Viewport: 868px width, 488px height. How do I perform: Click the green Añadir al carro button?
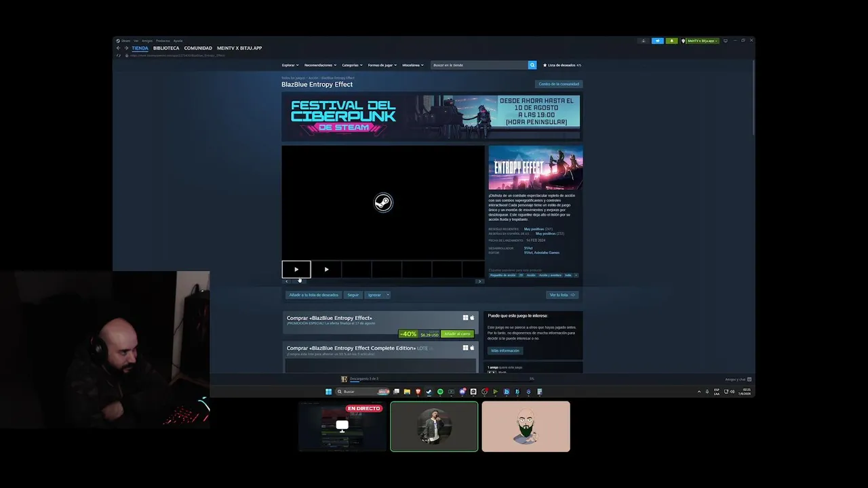457,334
